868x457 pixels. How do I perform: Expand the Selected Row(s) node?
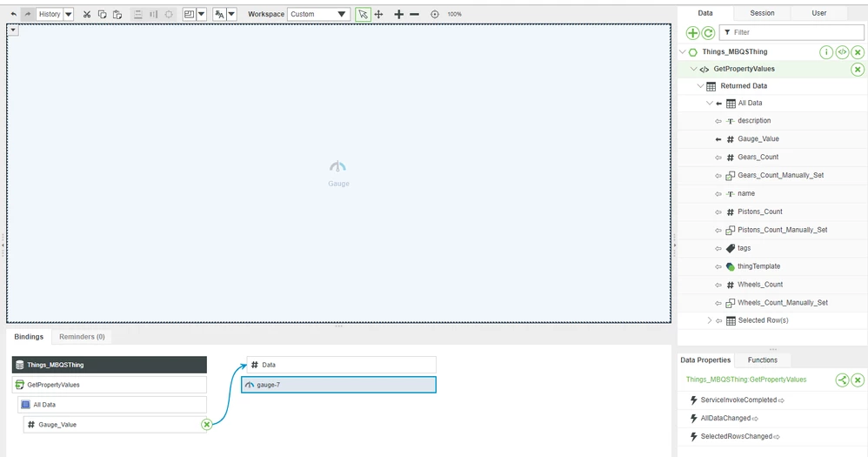pos(710,320)
